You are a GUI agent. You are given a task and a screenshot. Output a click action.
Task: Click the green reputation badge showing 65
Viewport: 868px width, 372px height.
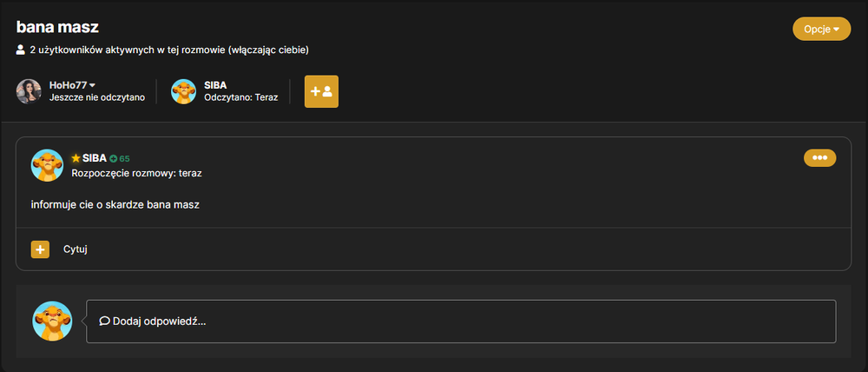pos(120,158)
